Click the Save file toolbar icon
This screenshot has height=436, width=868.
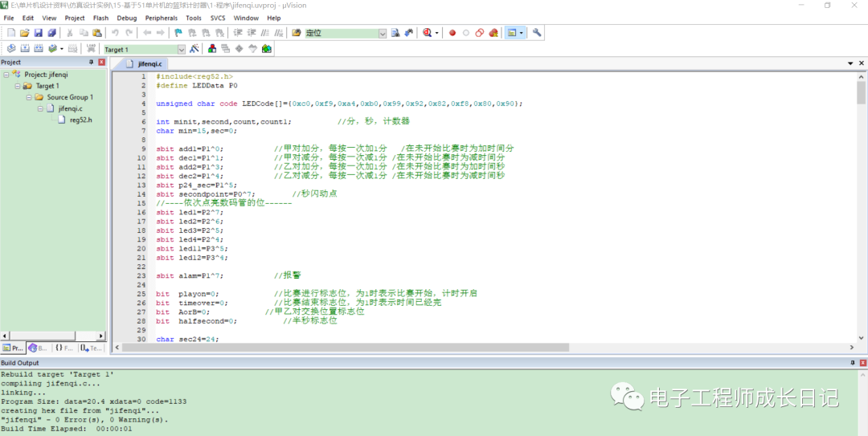38,33
